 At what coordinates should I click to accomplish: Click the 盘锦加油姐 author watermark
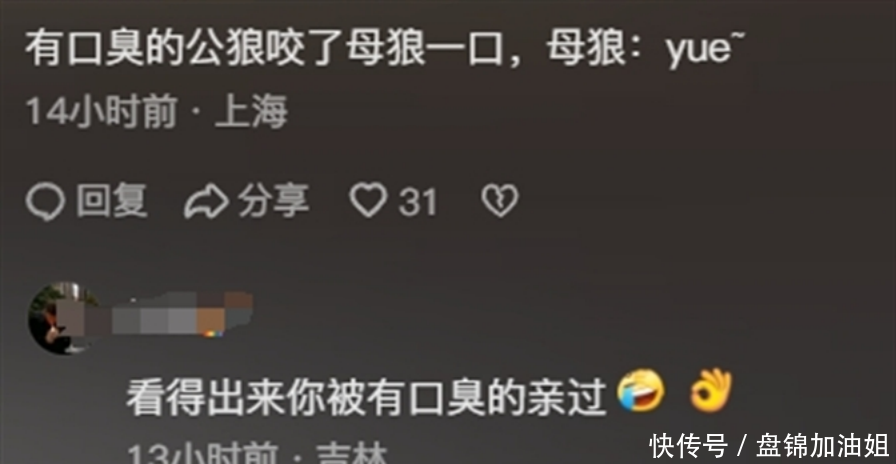tap(822, 446)
